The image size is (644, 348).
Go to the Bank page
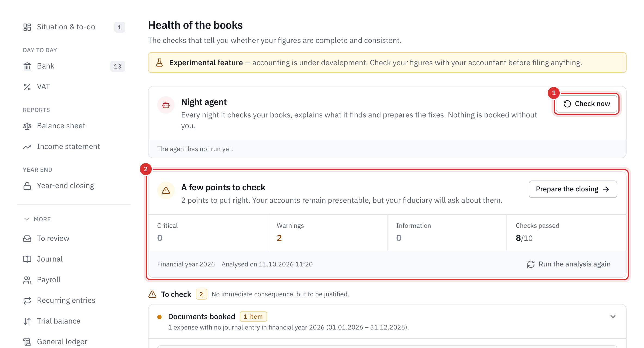(x=74, y=66)
